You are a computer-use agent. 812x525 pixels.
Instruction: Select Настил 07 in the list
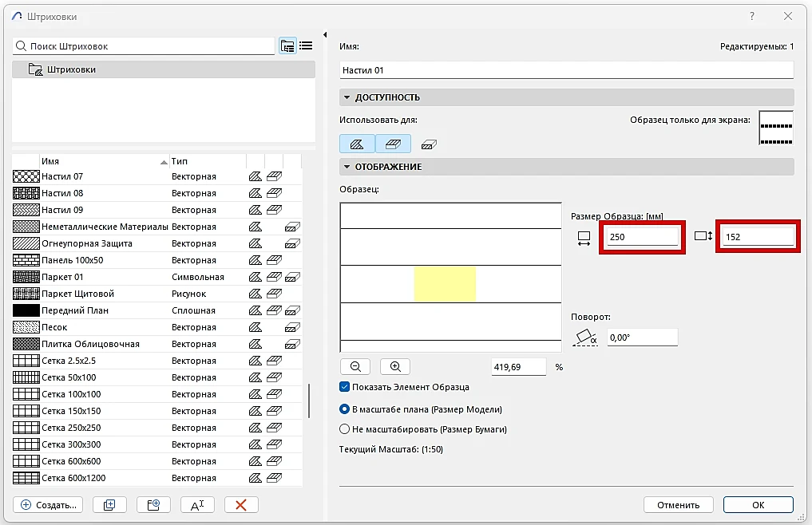click(156, 176)
